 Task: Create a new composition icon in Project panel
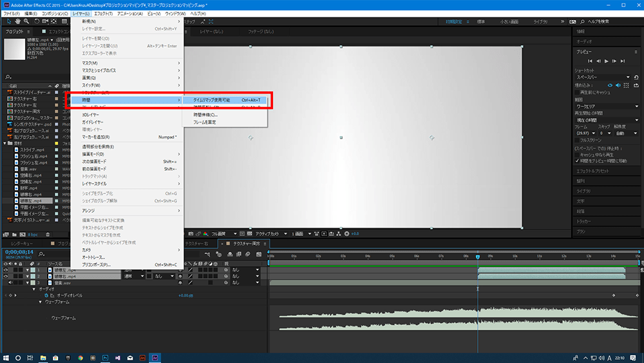(x=23, y=234)
